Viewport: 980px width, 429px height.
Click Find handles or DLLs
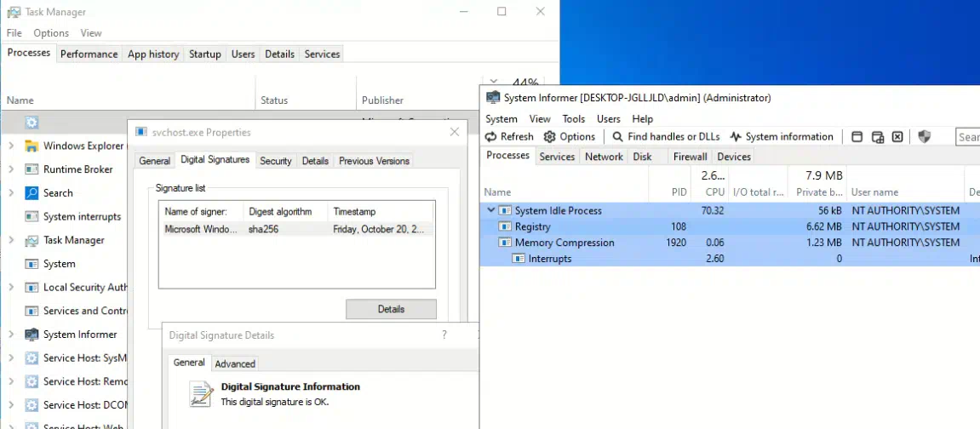coord(666,137)
